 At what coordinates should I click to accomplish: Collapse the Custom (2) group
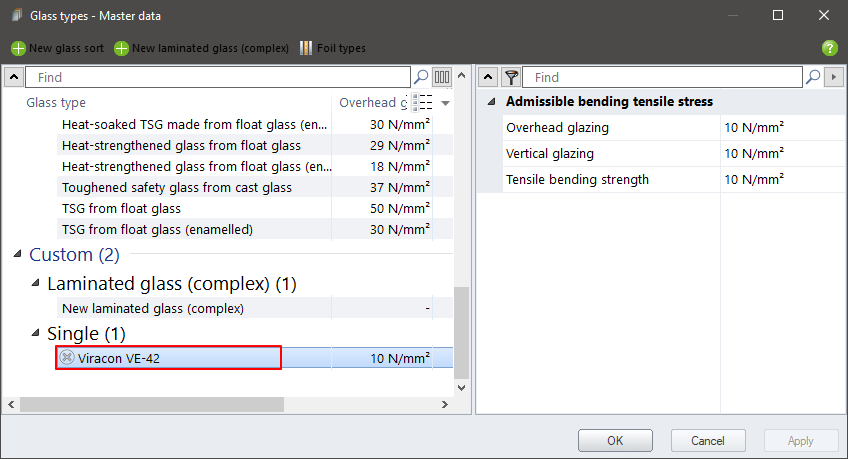pos(16,255)
